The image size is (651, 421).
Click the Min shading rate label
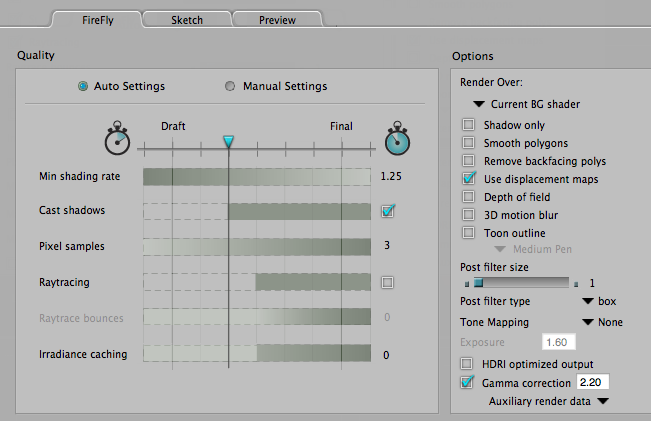coord(80,176)
